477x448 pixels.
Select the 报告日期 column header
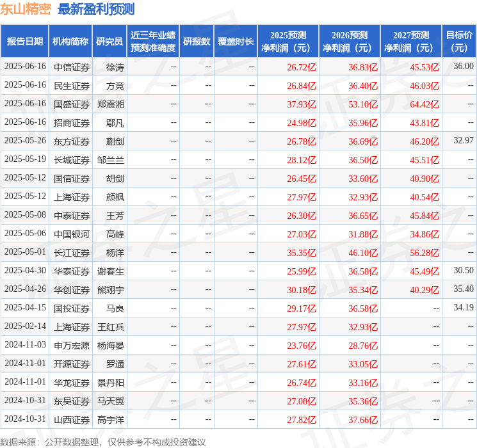coord(24,42)
